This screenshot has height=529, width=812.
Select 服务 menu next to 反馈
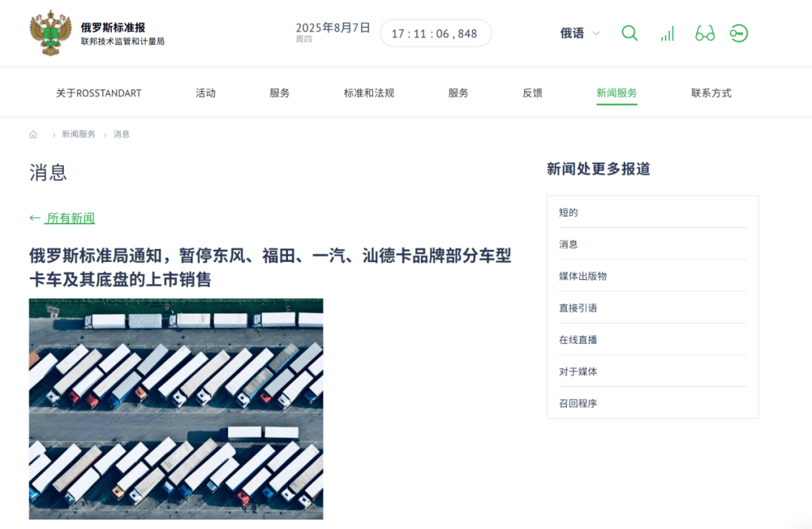point(459,93)
